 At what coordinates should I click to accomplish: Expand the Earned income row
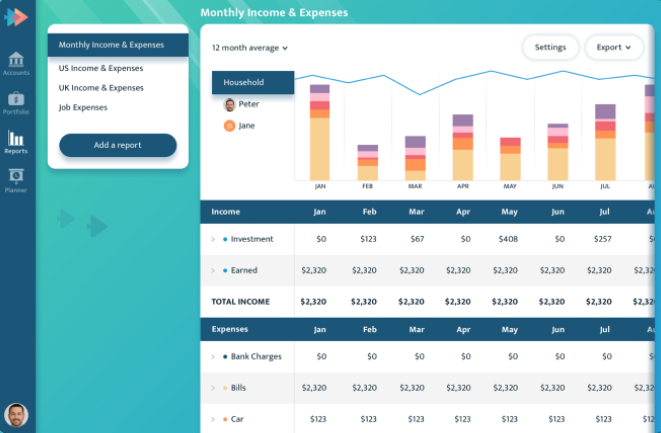213,270
